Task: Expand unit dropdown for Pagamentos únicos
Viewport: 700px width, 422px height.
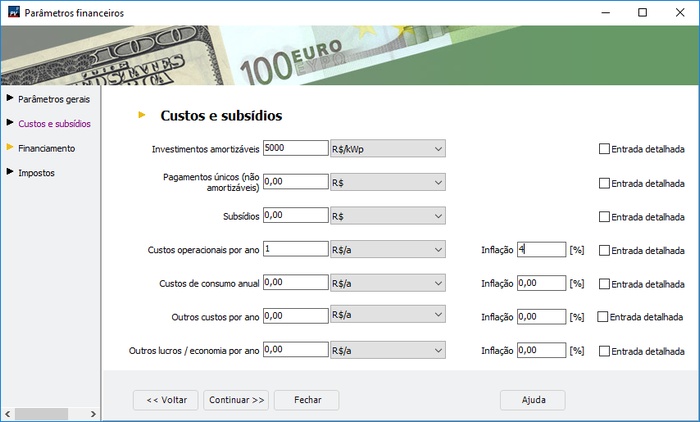Action: point(387,183)
